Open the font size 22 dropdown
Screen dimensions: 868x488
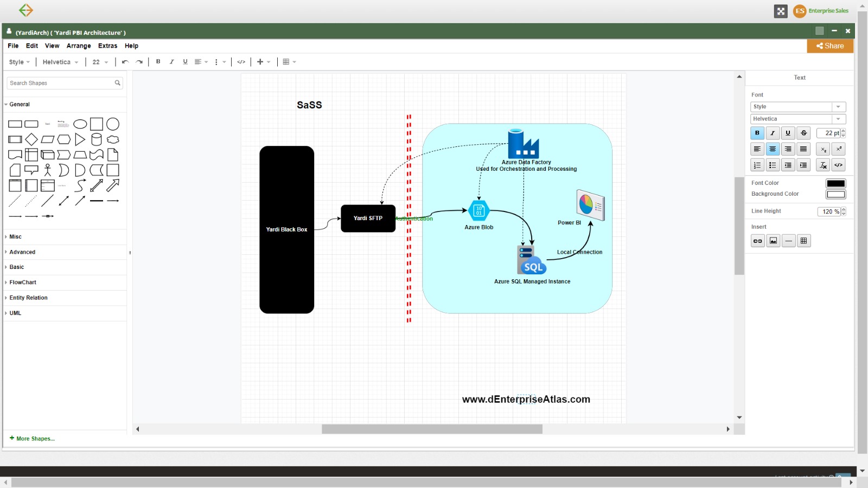click(100, 62)
